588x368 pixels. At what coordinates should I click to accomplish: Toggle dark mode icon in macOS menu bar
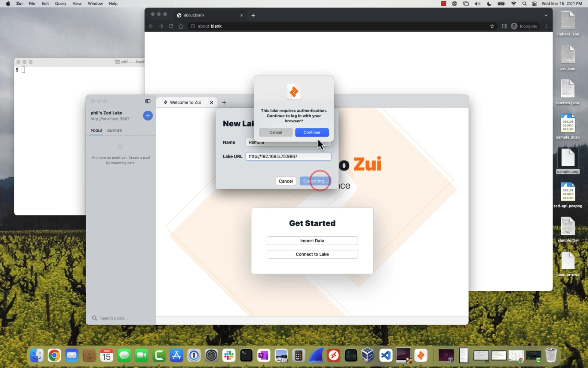(489, 3)
